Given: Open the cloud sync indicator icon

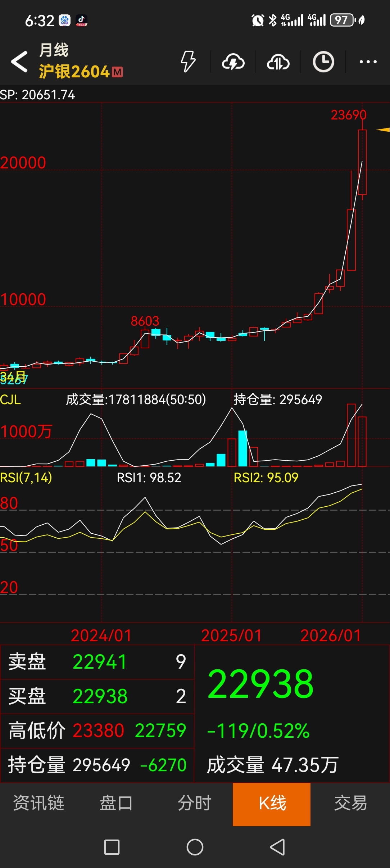Looking at the screenshot, I should 278,62.
